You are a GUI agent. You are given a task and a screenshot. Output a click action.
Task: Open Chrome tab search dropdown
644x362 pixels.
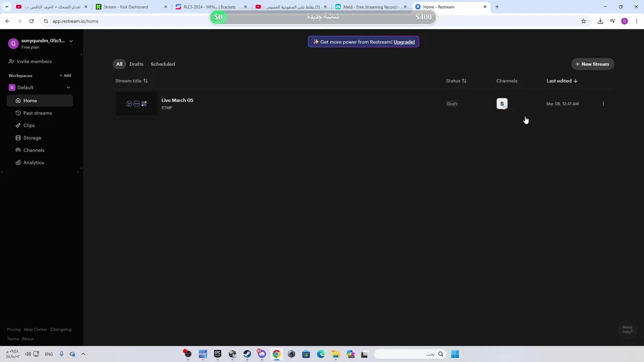(x=7, y=7)
